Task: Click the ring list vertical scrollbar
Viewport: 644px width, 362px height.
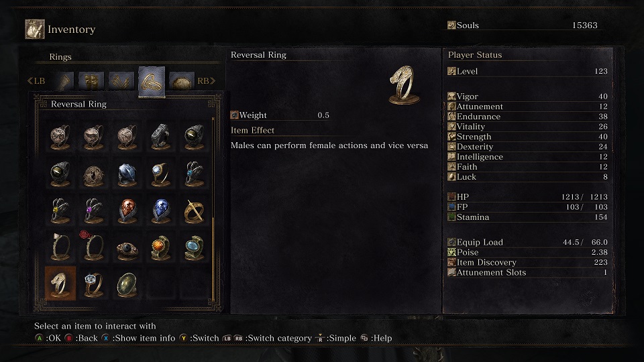Action: [x=213, y=209]
